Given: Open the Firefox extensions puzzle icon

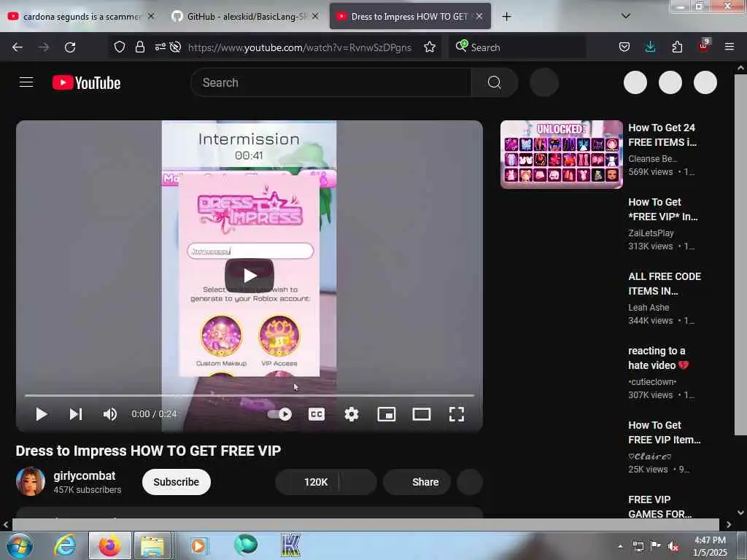Looking at the screenshot, I should (677, 47).
